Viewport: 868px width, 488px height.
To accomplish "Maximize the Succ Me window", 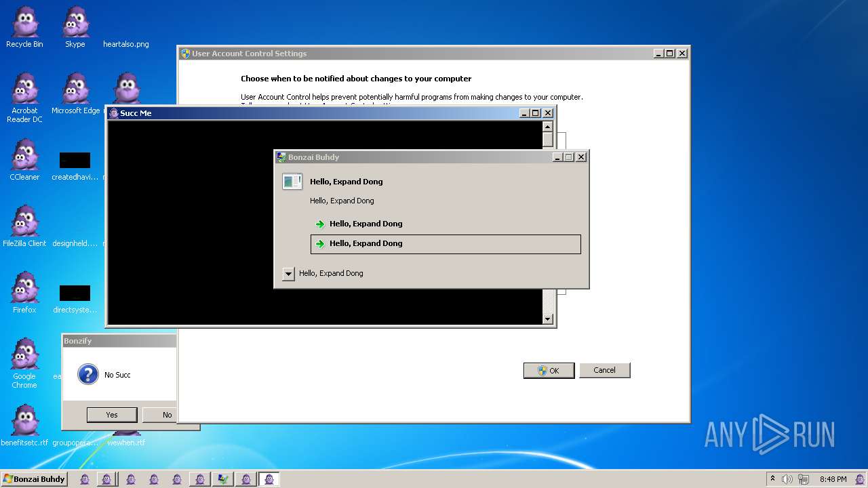I will tap(536, 113).
